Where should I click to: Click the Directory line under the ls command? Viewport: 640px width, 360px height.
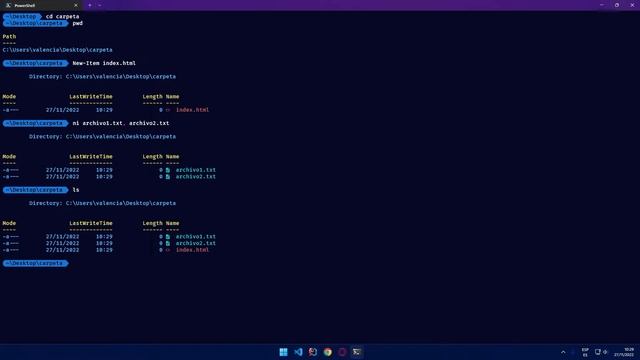point(102,203)
